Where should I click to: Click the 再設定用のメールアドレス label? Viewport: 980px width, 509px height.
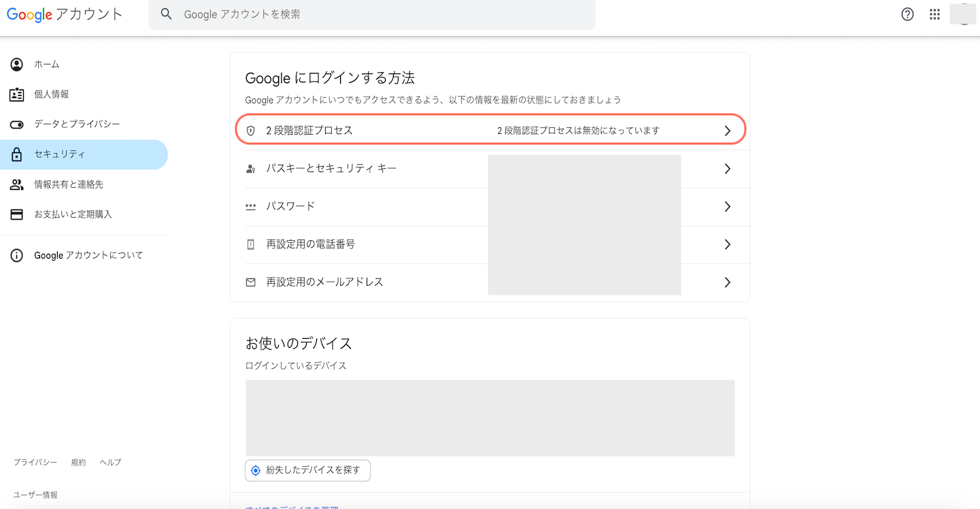pyautogui.click(x=324, y=282)
